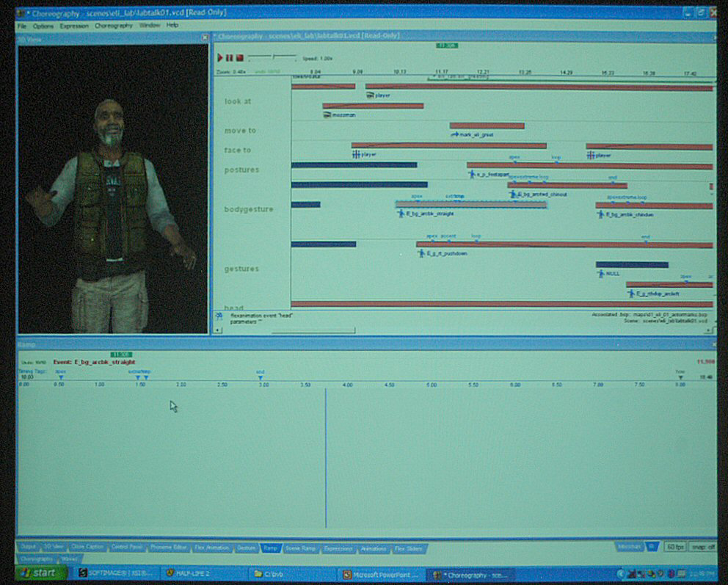
Task: Switch to Microsoft PowerPoint in taskbar
Action: (382, 575)
